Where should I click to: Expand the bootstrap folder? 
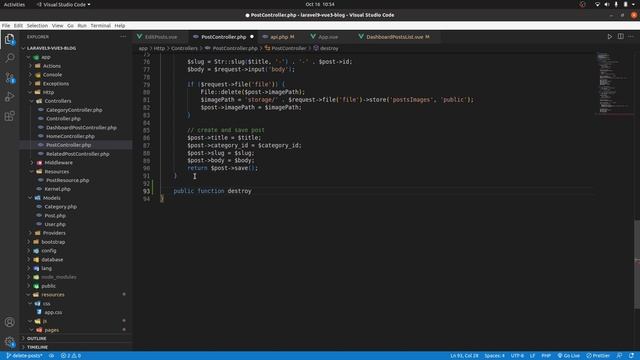[x=53, y=242]
